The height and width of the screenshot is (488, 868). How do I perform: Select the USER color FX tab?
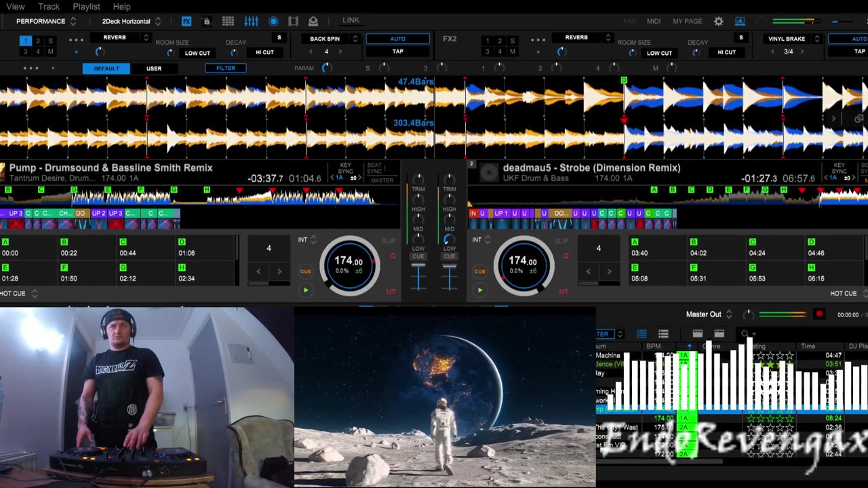[154, 68]
